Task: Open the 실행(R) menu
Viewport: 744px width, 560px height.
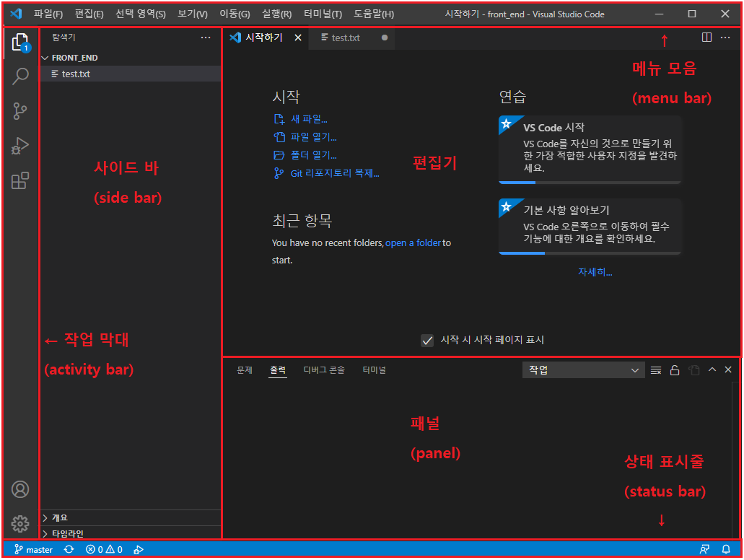Action: (276, 14)
